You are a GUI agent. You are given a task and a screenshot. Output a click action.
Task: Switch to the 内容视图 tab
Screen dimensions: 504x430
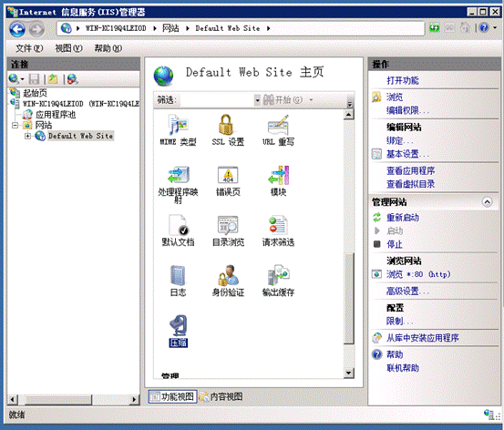[221, 396]
